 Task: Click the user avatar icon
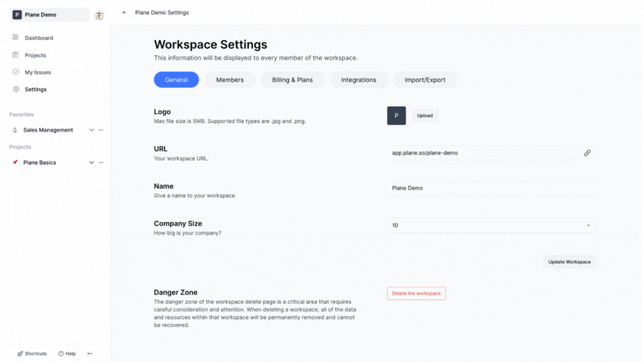click(x=99, y=15)
